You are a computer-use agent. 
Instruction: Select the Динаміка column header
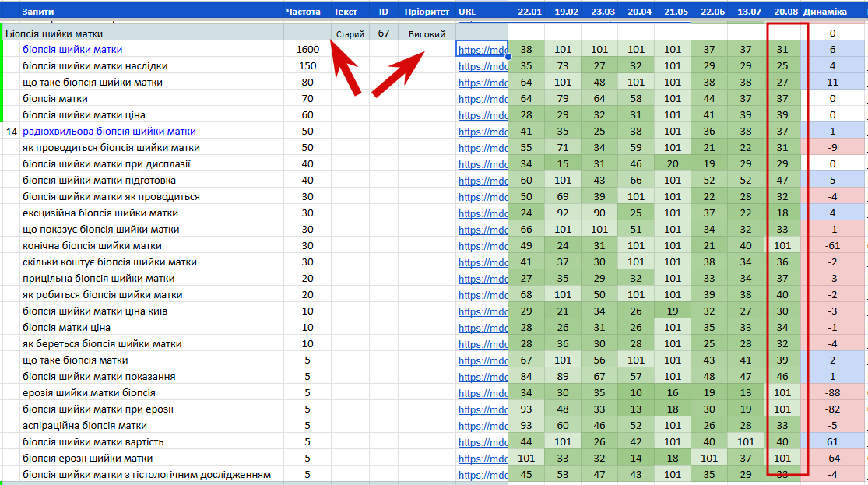[x=825, y=11]
